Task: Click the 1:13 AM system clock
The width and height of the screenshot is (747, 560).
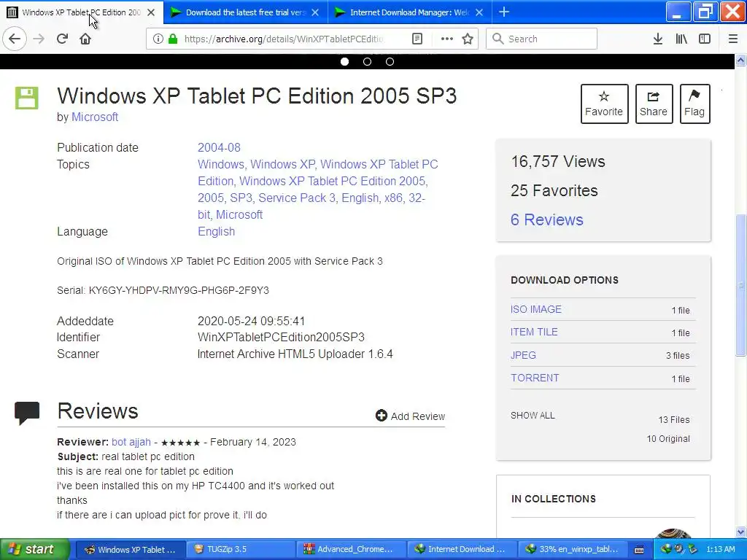Action: click(x=720, y=550)
